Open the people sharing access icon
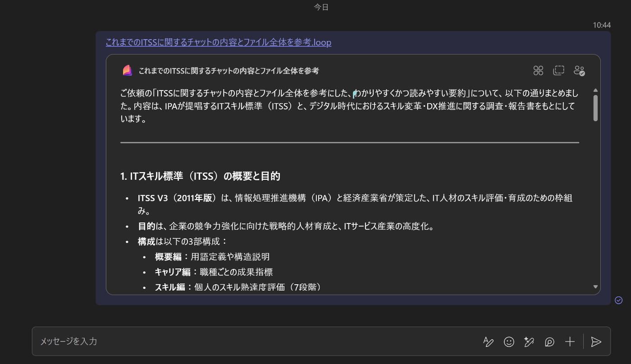 click(579, 70)
